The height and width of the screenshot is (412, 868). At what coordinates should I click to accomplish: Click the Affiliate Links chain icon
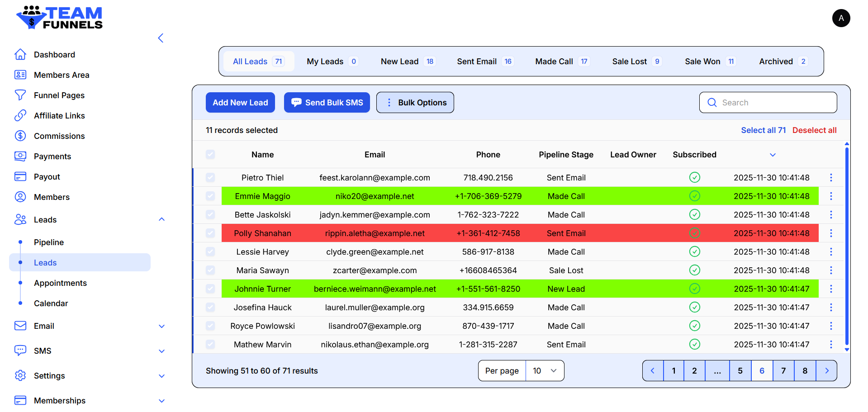tap(20, 116)
